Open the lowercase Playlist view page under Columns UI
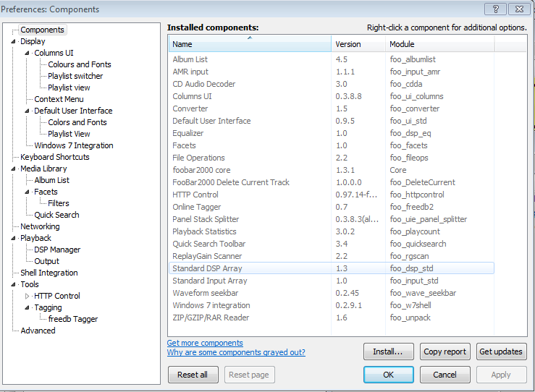 pos(69,88)
